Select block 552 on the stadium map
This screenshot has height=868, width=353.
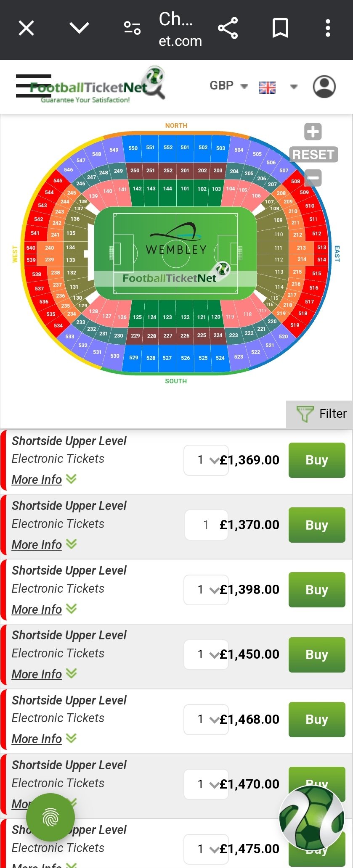point(168,148)
